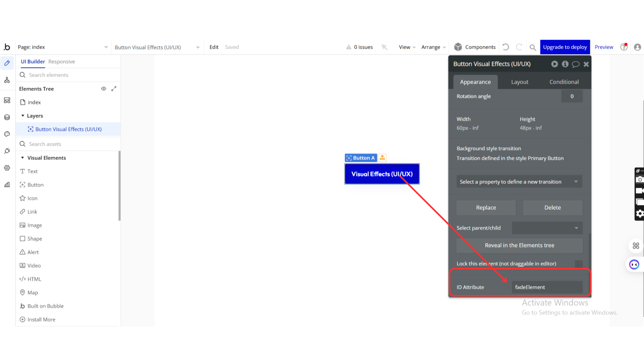The width and height of the screenshot is (644, 363).
Task: Open the Select parent/child dropdown
Action: 547,228
